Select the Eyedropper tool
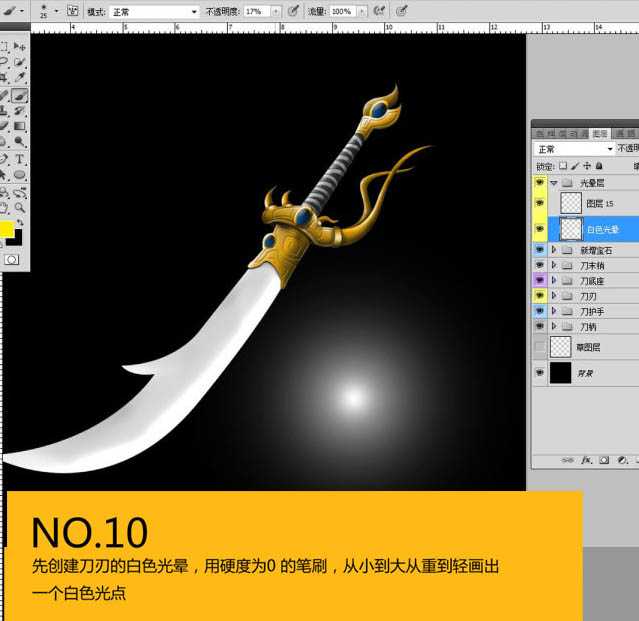Screen dimensions: 639x621 point(19,77)
